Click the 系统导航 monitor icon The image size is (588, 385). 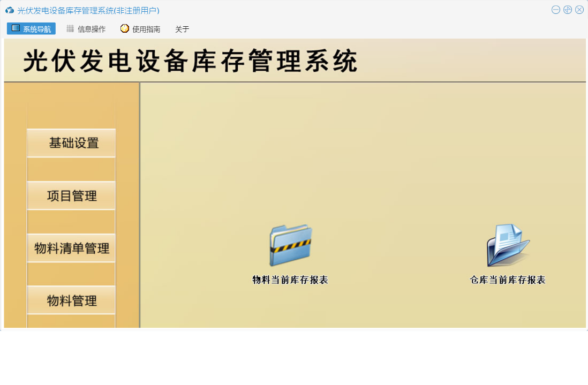click(16, 28)
